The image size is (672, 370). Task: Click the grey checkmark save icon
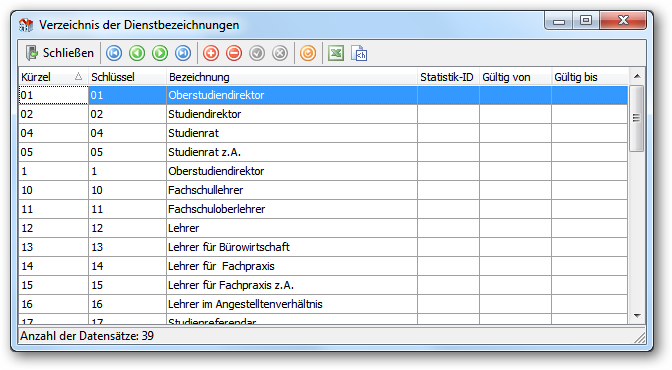pos(257,53)
